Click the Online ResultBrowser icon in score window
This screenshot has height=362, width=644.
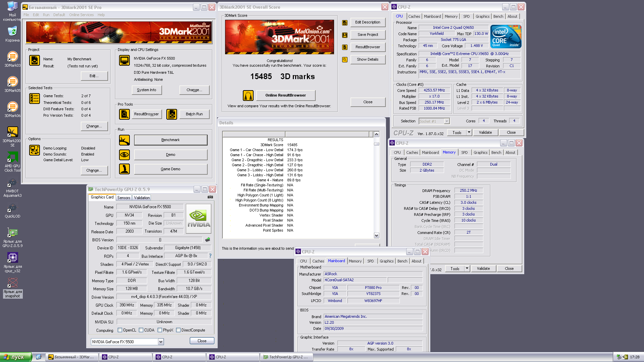(x=248, y=96)
